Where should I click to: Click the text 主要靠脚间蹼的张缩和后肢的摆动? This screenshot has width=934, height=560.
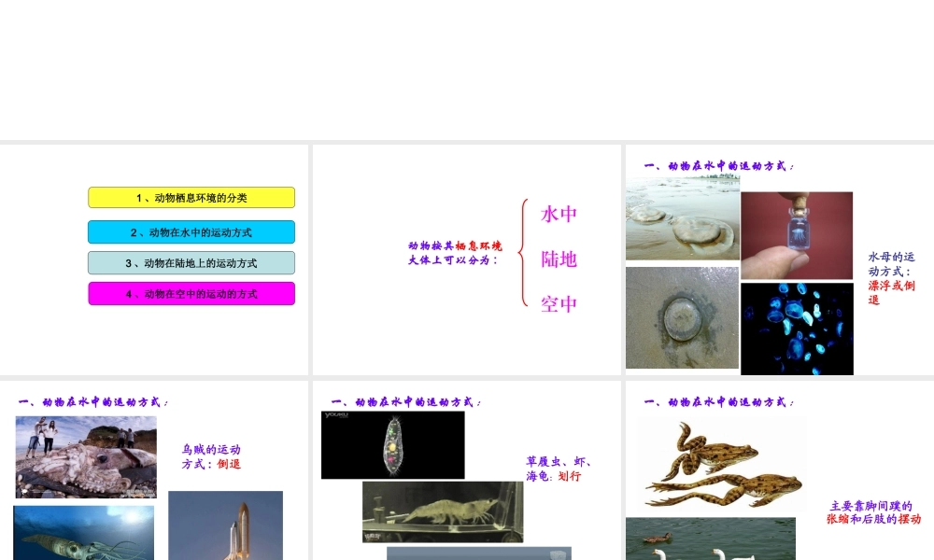point(874,512)
